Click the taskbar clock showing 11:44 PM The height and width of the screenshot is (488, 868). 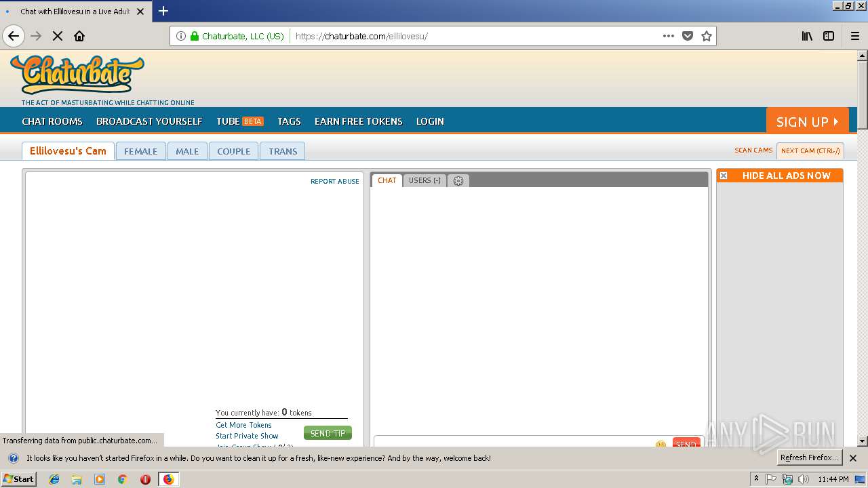(x=833, y=479)
